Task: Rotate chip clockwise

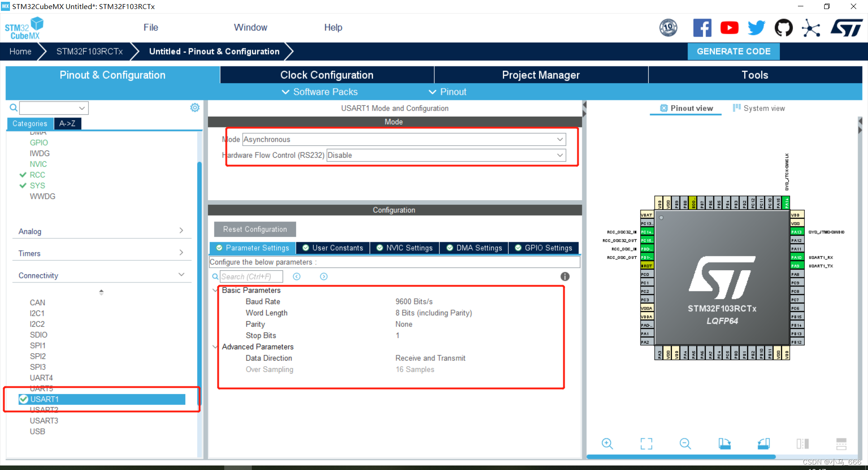Action: click(725, 444)
